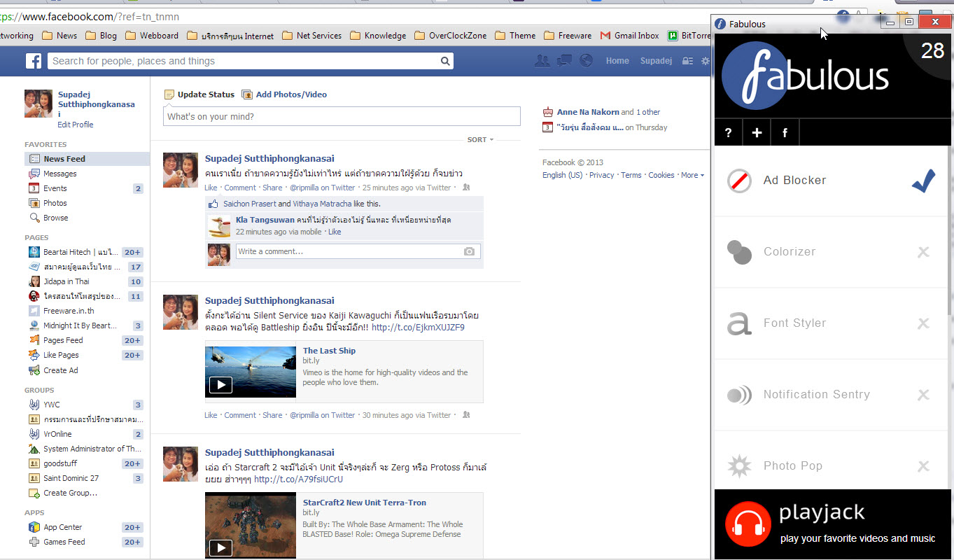Image resolution: width=954 pixels, height=560 pixels.
Task: Click the Ad Blocker icon
Action: point(739,181)
